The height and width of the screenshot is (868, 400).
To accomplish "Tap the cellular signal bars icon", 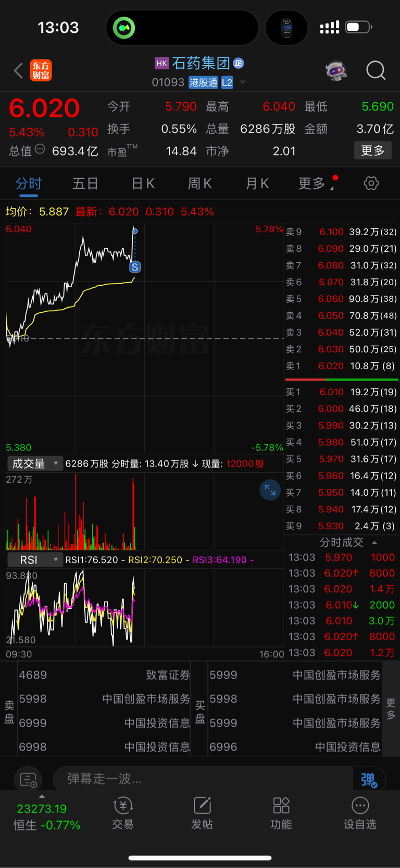I will (x=329, y=27).
